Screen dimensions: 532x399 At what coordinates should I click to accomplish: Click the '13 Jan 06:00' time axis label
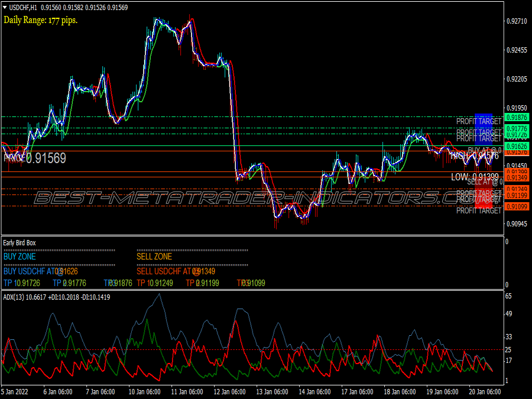click(x=272, y=392)
